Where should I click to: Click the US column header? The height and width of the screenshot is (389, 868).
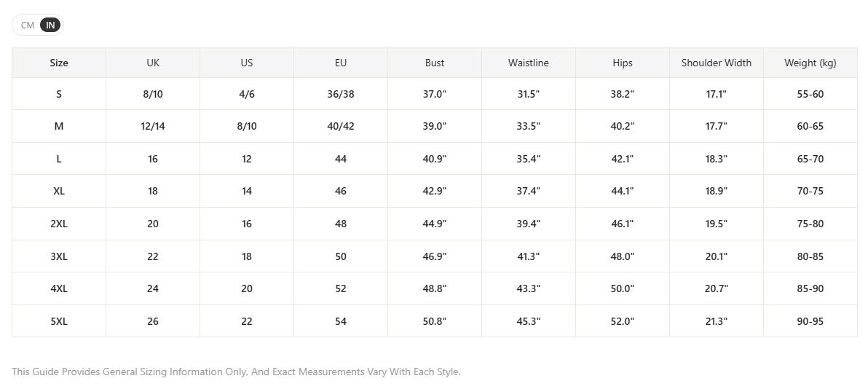pos(247,63)
